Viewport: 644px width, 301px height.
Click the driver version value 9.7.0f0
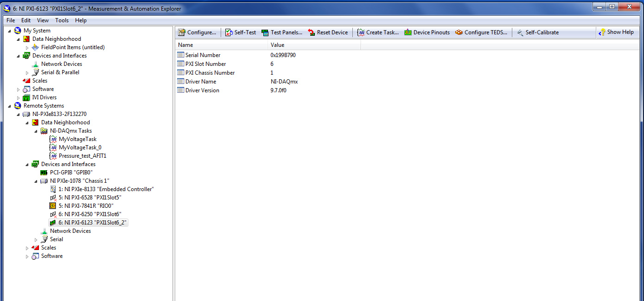click(279, 90)
